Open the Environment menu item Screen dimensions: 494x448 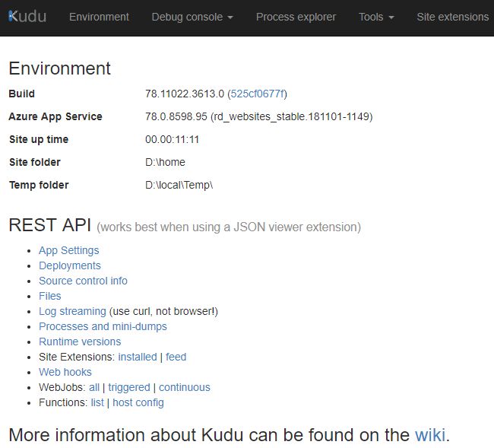click(99, 17)
